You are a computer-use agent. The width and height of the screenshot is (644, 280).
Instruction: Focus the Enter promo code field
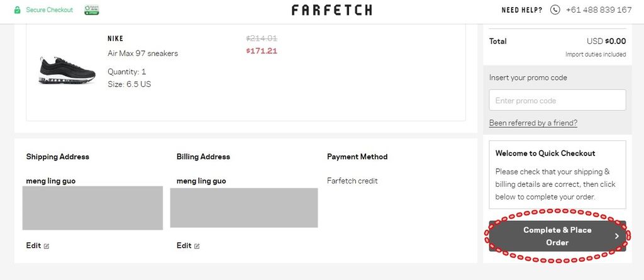tap(557, 100)
